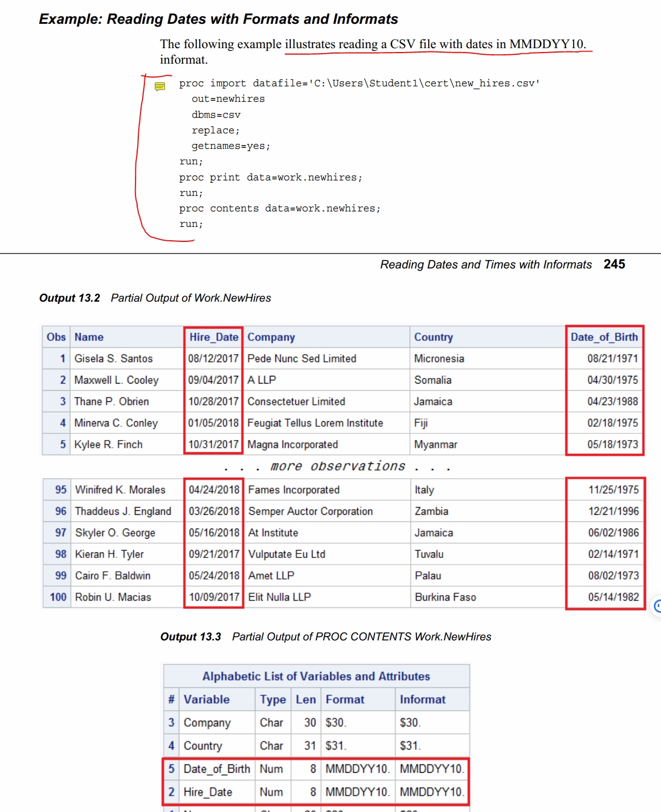
Task: Click the MMDDYY10. format value for Date_of_Birth
Action: 357,769
